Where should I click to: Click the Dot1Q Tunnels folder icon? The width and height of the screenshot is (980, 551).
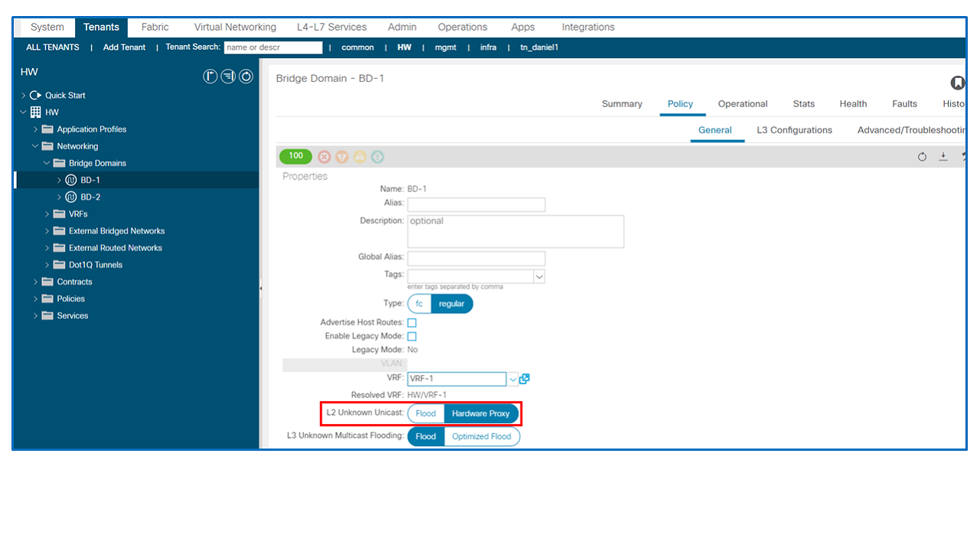tap(59, 265)
